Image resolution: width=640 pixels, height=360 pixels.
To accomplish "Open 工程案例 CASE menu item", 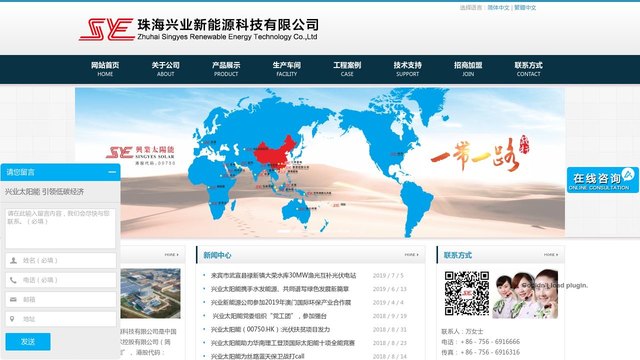I will [x=347, y=69].
